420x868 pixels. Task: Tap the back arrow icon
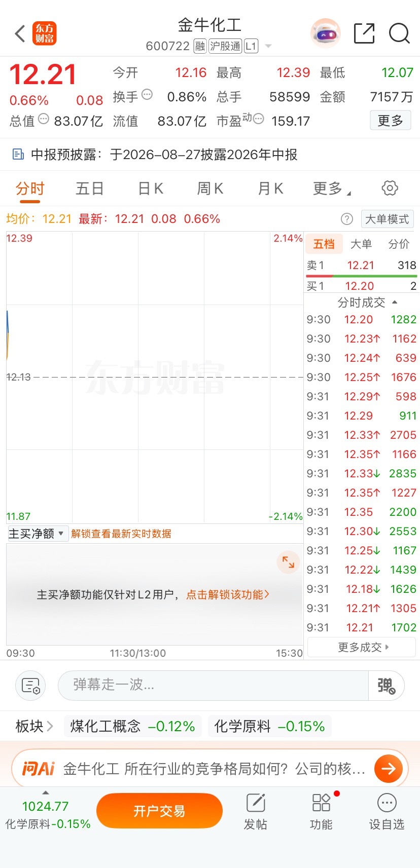click(20, 34)
